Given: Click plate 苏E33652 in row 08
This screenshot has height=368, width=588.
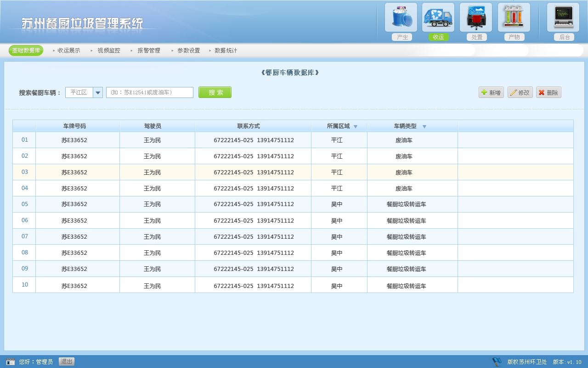Looking at the screenshot, I should click(x=74, y=253).
